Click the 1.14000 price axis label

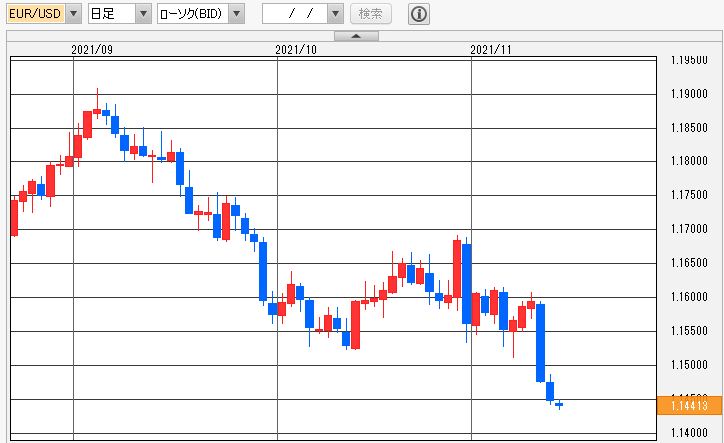pyautogui.click(x=689, y=433)
